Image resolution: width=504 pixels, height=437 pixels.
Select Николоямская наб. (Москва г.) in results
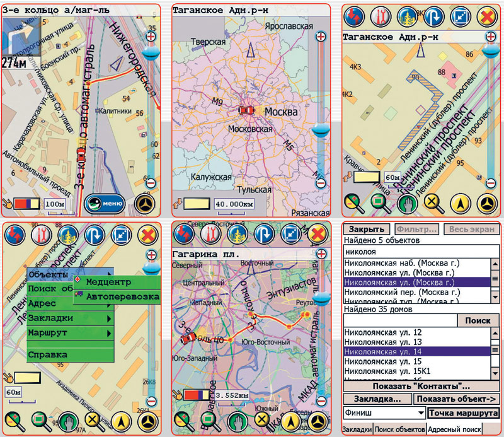click(417, 263)
